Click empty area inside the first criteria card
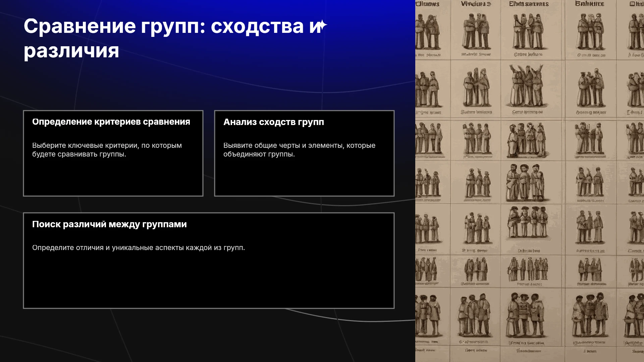644x362 pixels. (x=113, y=178)
